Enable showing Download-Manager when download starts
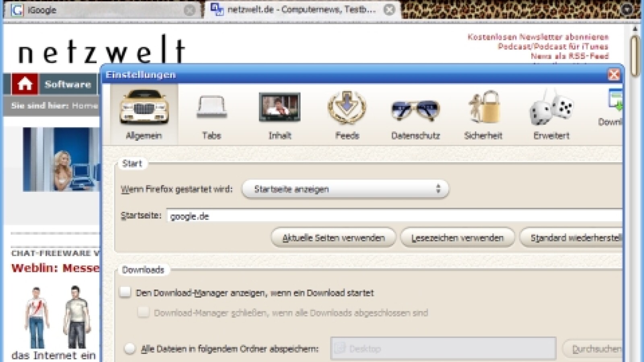Image resolution: width=644 pixels, height=362 pixels. (x=125, y=292)
